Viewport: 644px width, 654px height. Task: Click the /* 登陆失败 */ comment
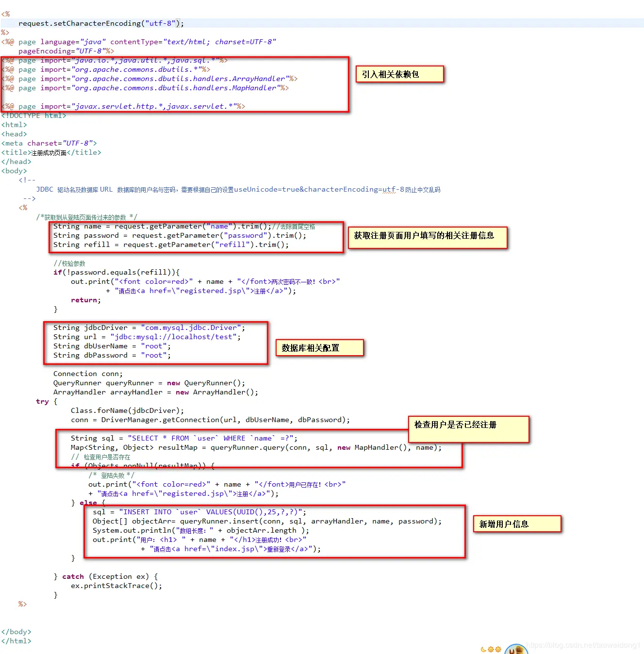tap(111, 475)
